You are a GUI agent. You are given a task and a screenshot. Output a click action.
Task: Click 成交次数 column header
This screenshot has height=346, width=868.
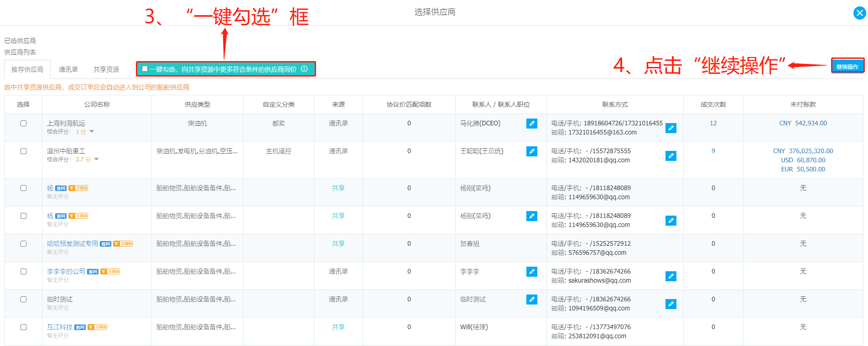pos(713,104)
